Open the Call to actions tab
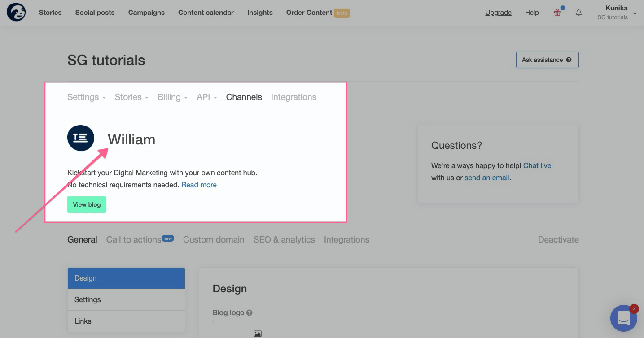The width and height of the screenshot is (644, 338). coord(140,240)
